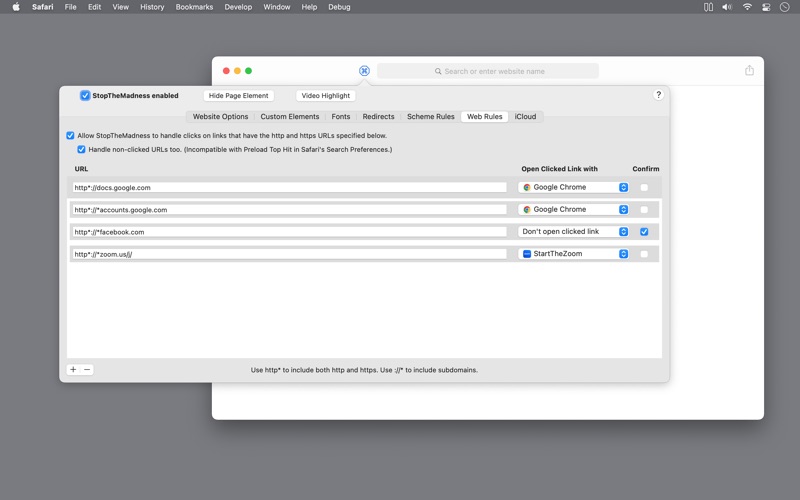This screenshot has width=800, height=500.
Task: Switch to Fonts tab
Action: point(341,116)
